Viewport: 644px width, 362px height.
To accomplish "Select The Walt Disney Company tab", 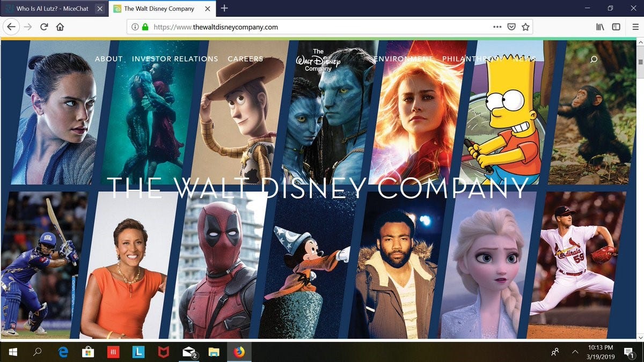I will click(x=162, y=9).
